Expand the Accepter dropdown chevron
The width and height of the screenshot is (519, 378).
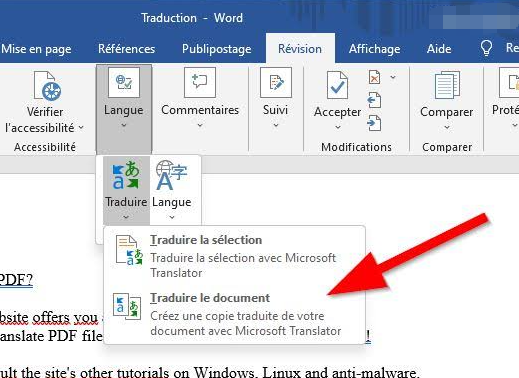click(338, 127)
